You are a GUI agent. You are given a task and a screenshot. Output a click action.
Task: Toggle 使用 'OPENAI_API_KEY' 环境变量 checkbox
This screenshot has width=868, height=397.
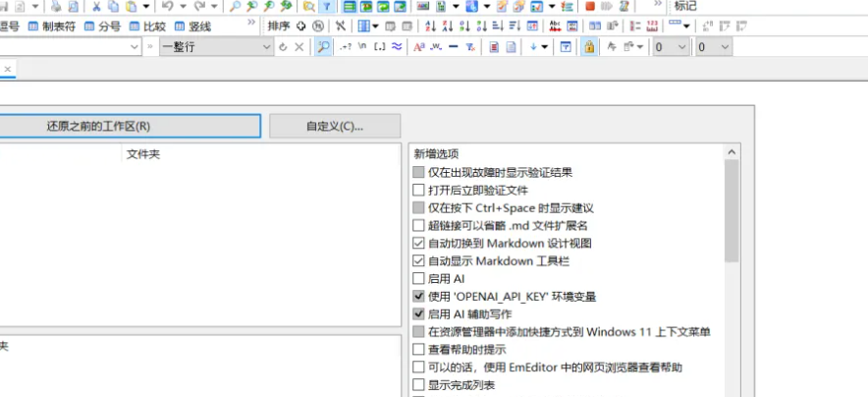pos(418,297)
